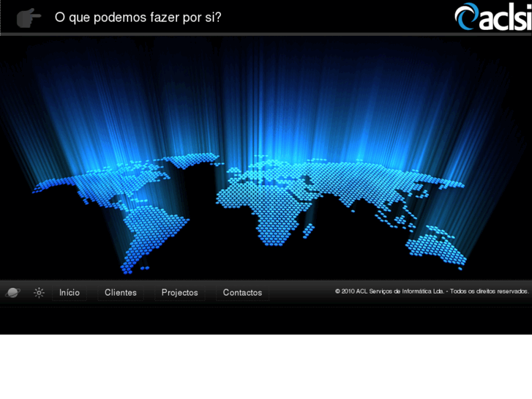This screenshot has height=399, width=532.
Task: Click the glowing world map image
Action: pos(266,158)
